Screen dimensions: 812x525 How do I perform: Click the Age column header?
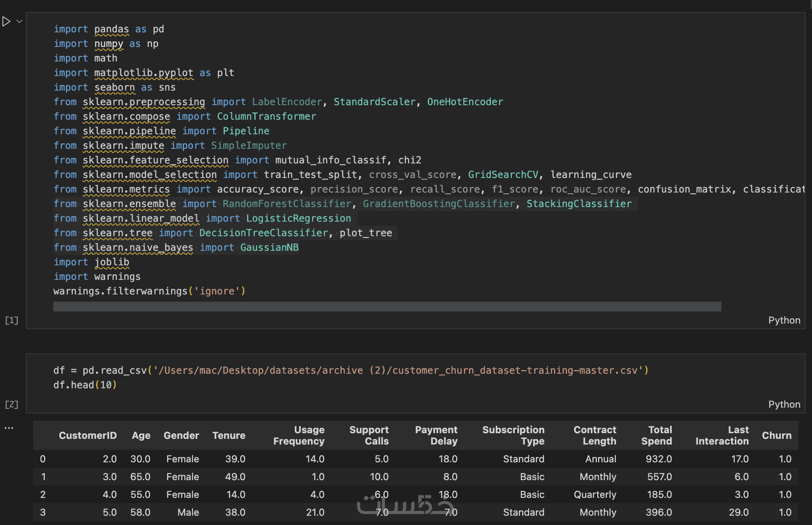click(141, 436)
